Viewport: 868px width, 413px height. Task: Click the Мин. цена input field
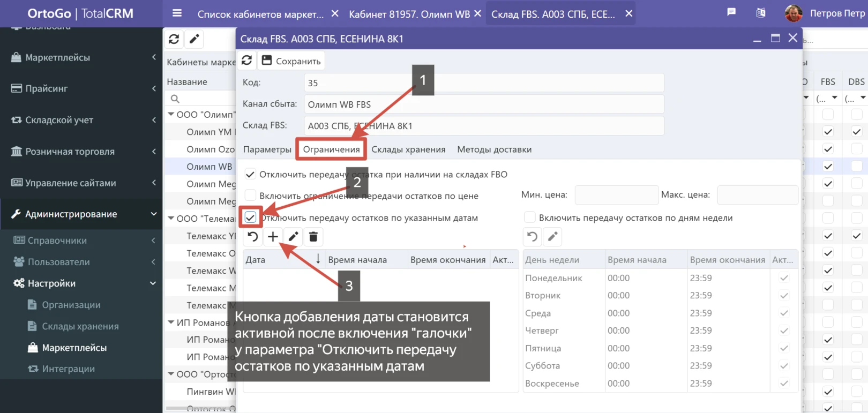point(616,195)
